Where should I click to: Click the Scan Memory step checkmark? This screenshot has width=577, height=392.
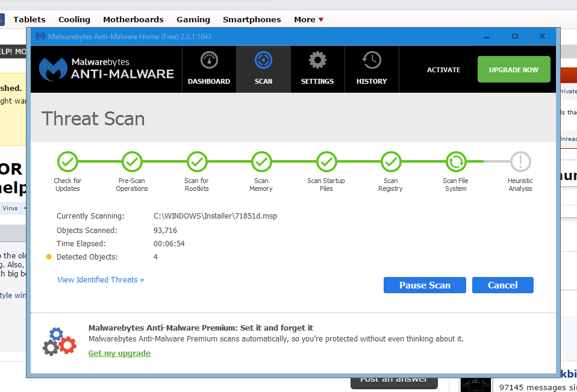[261, 162]
